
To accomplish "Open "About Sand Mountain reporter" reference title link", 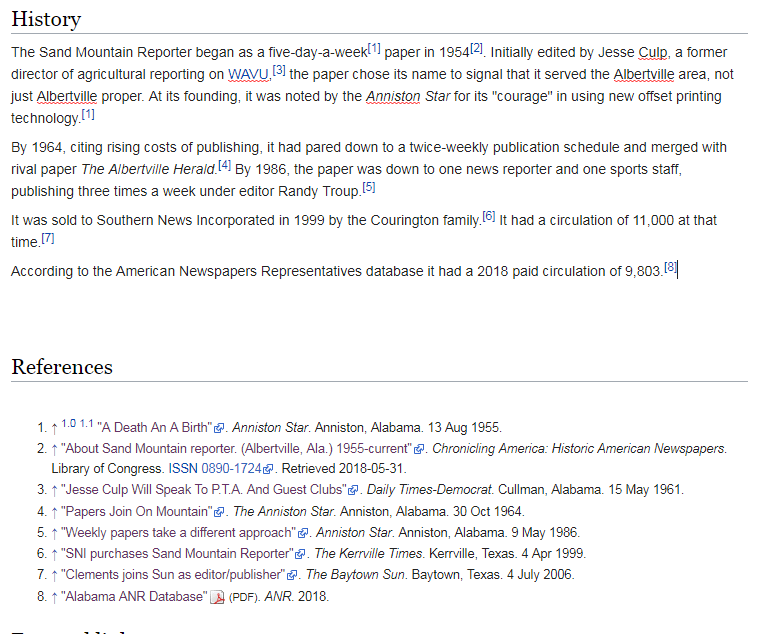I will point(236,448).
